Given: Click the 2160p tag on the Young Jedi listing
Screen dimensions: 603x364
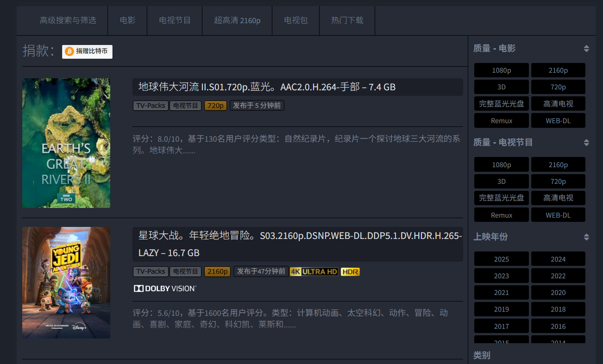Looking at the screenshot, I should click(217, 271).
